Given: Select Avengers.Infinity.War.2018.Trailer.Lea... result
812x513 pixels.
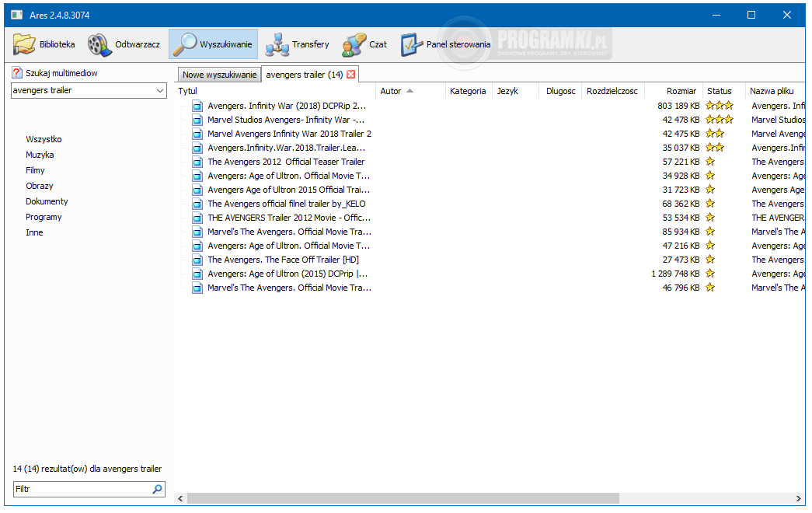Looking at the screenshot, I should click(286, 148).
